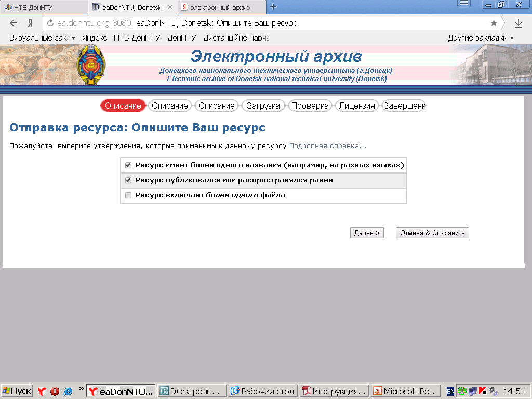Click the Yandex "Я" home icon
The height and width of the screenshot is (399, 532).
point(31,23)
